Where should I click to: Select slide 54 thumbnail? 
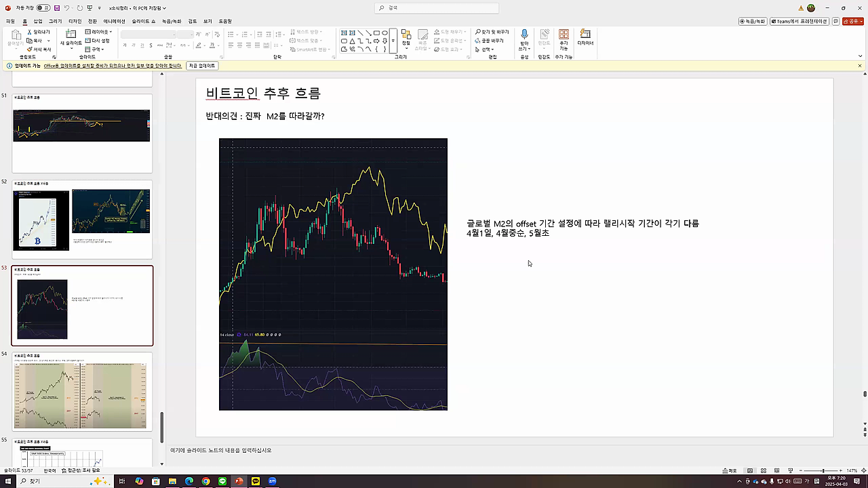82,391
